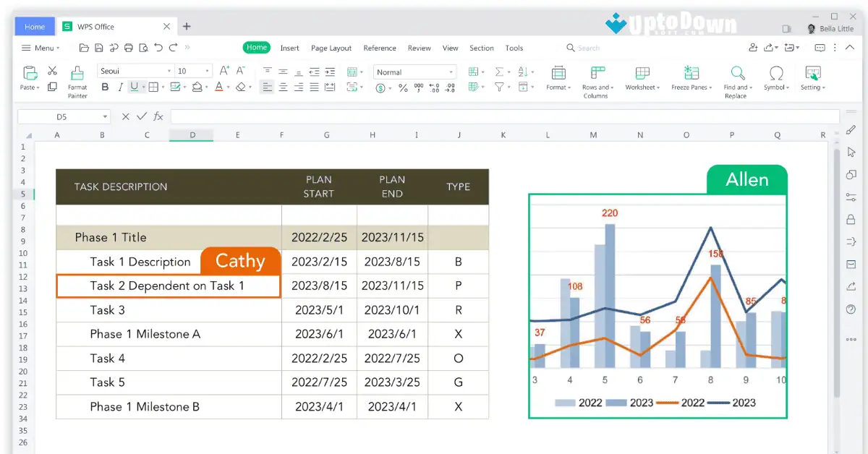
Task: Open Find and Replace
Action: (x=737, y=80)
